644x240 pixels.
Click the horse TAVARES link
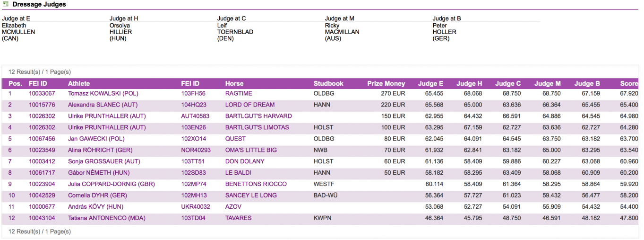pyautogui.click(x=238, y=219)
